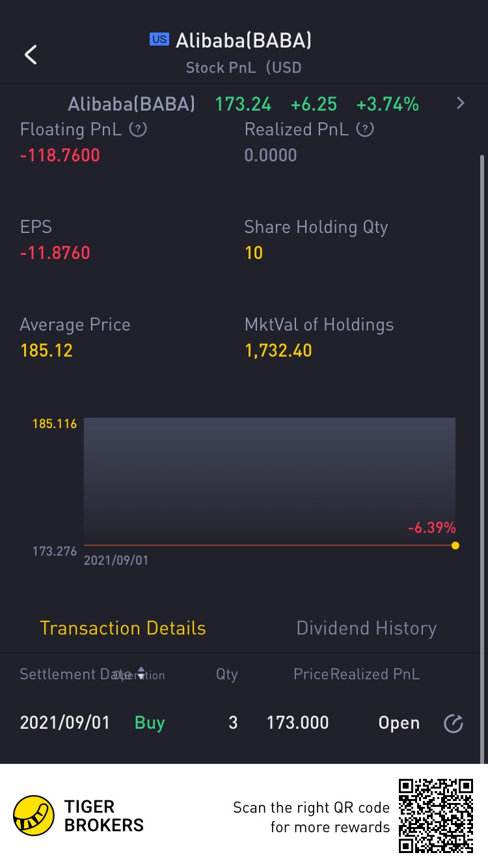The image size is (488, 868).
Task: Tap the back arrow at top left
Action: click(31, 55)
